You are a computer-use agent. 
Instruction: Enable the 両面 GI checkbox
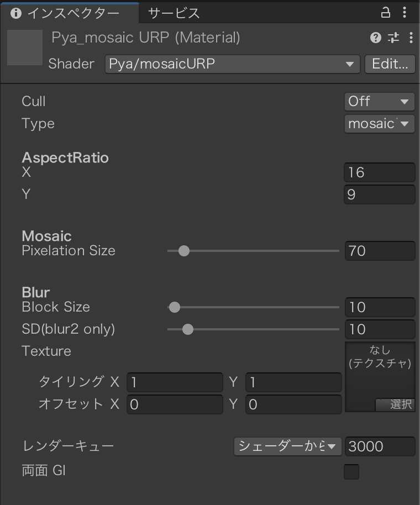pos(351,471)
